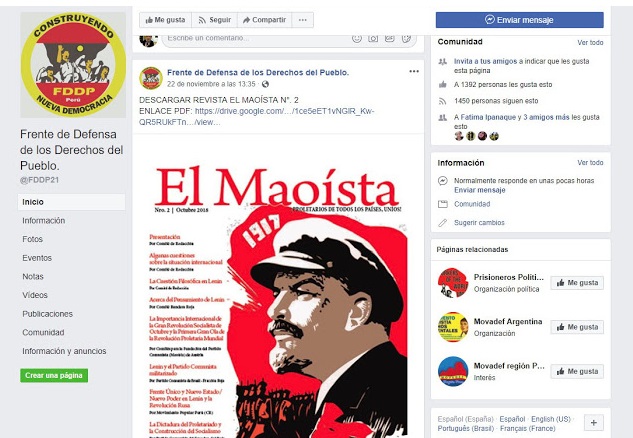Open the Google Drive PDF link
The image size is (633, 438).
pos(257,116)
